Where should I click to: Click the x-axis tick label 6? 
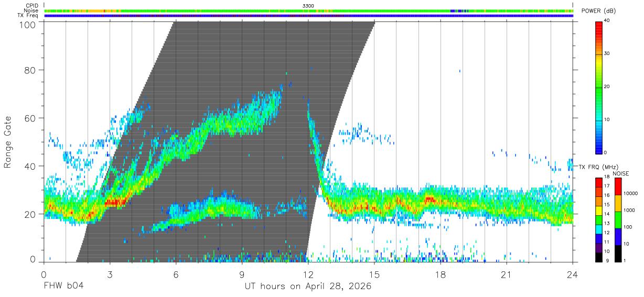click(176, 274)
